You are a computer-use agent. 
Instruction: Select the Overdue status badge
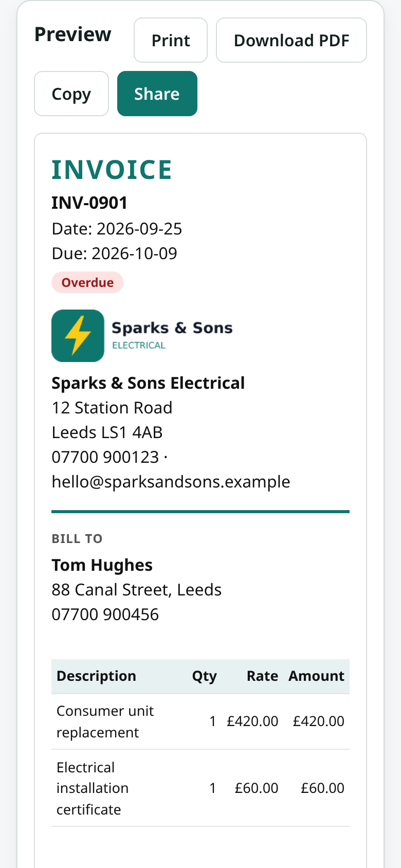(87, 282)
